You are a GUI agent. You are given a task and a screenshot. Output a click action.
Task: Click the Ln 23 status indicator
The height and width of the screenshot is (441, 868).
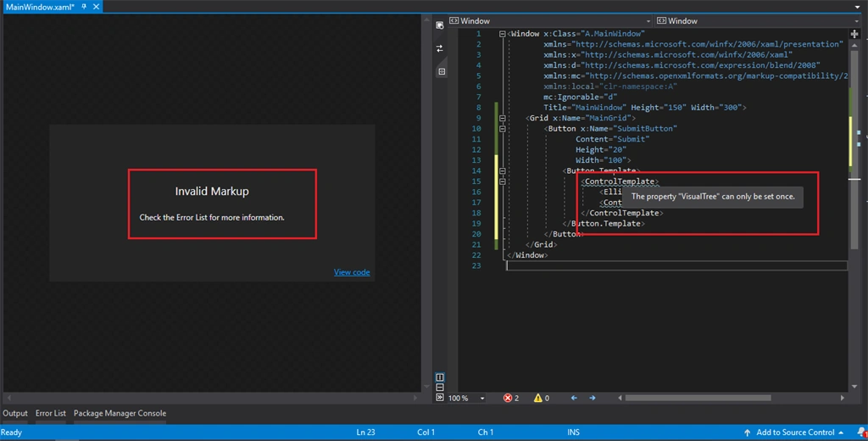[366, 433]
